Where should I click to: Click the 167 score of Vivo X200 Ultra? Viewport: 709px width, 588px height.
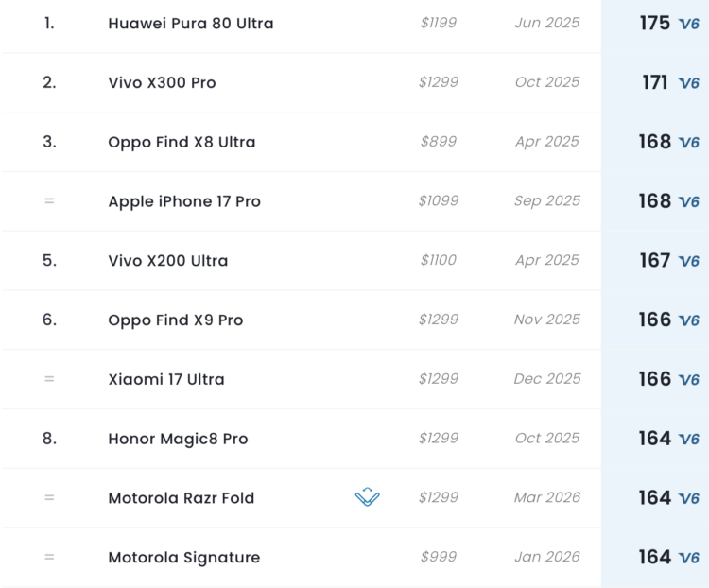[x=654, y=260]
